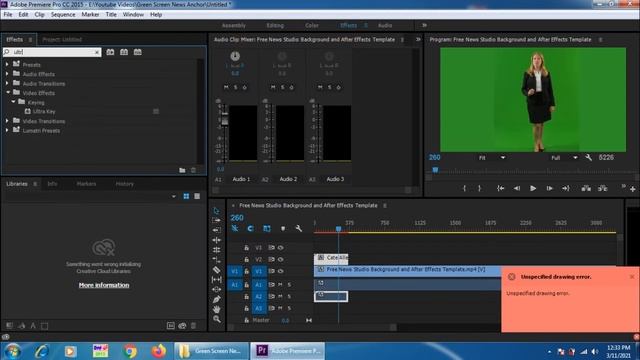Step forward one frame
Viewport: 640px width, 360px height.
[x=549, y=188]
